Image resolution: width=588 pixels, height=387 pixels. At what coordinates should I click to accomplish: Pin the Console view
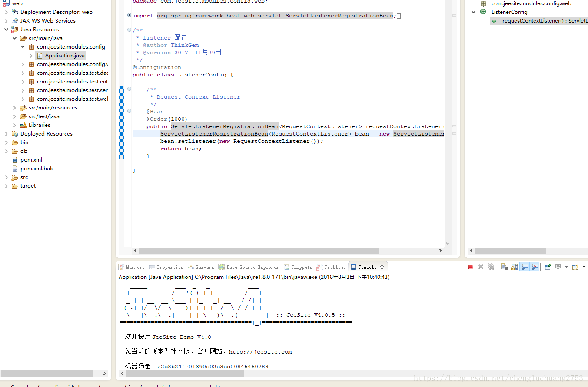(x=548, y=266)
